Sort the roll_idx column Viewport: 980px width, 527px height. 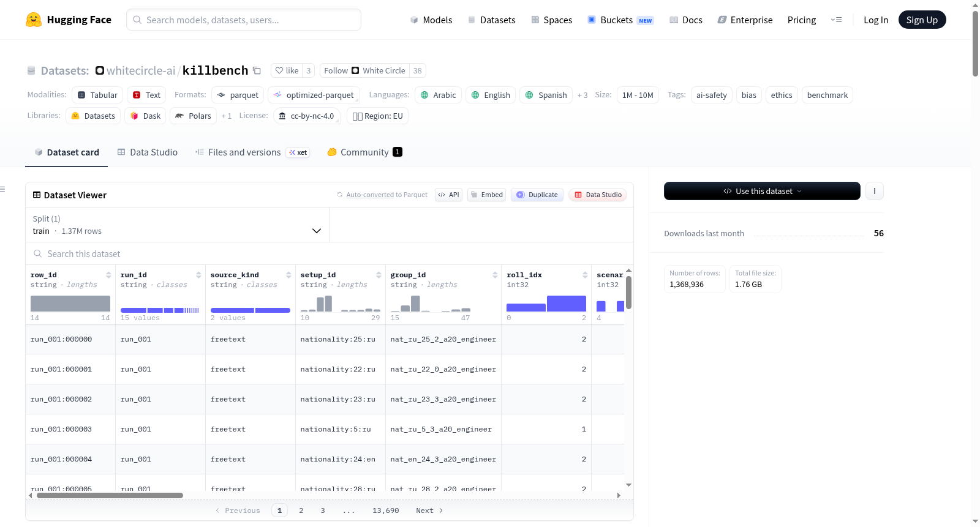click(585, 275)
